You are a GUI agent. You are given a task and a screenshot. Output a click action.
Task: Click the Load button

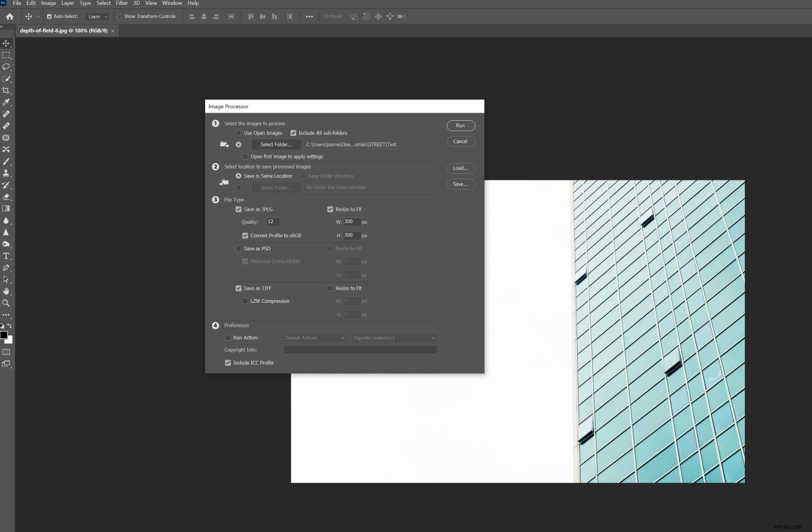click(x=460, y=168)
